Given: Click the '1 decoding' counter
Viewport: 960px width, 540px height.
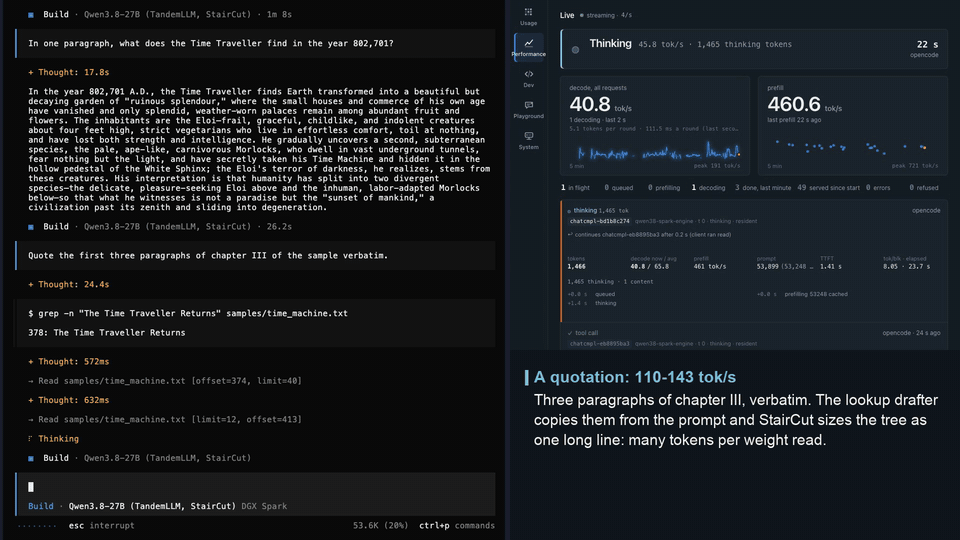Looking at the screenshot, I should [x=708, y=188].
